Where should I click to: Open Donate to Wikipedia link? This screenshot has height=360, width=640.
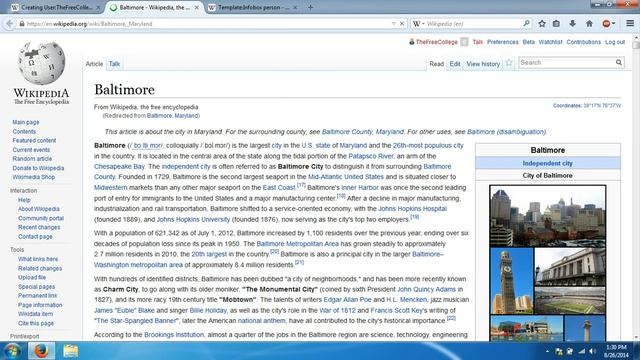tap(38, 168)
